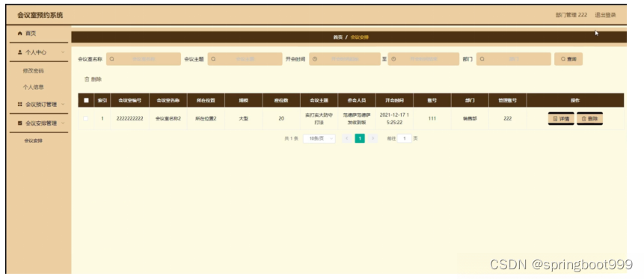
Task: Click 删除 button in row 1
Action: [589, 119]
